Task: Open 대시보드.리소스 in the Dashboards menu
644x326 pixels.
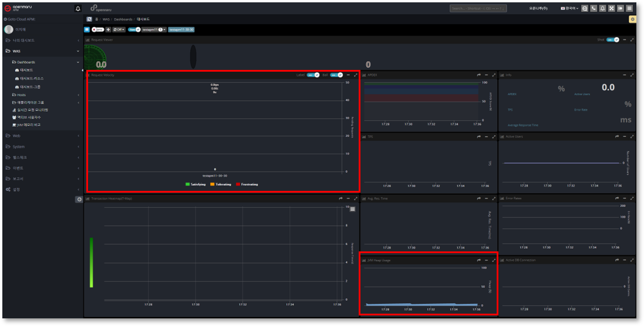Action: pyautogui.click(x=32, y=78)
